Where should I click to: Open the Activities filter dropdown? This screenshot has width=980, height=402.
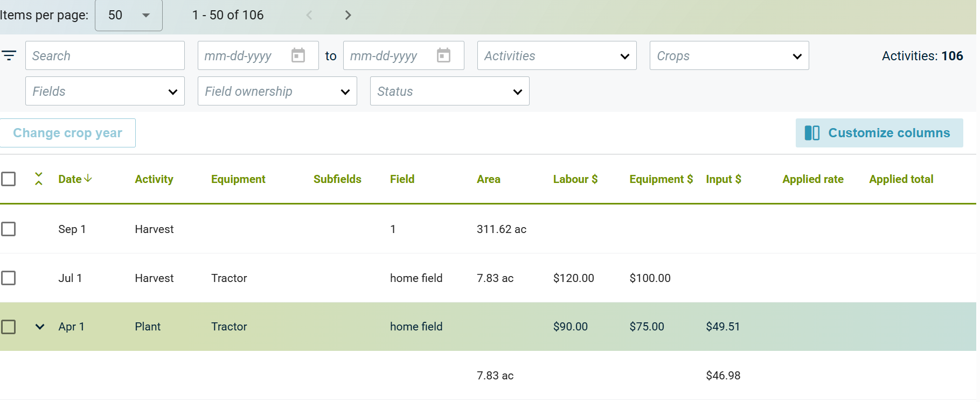557,56
